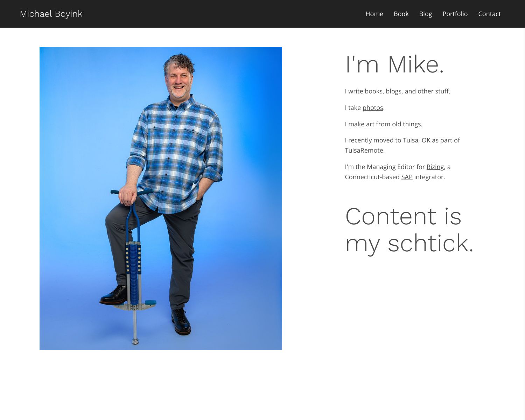View photos via the photos link
525x420 pixels.
pyautogui.click(x=373, y=107)
